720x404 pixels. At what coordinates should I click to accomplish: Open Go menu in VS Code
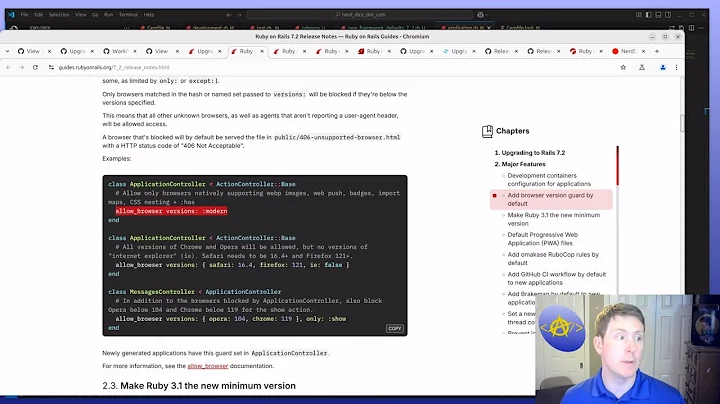click(x=95, y=15)
